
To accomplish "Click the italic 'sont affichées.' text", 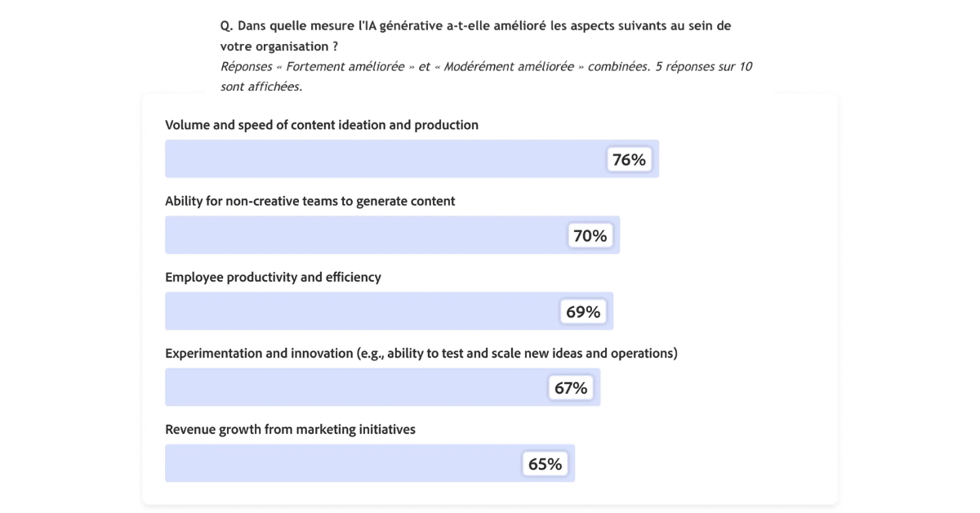I will 261,86.
